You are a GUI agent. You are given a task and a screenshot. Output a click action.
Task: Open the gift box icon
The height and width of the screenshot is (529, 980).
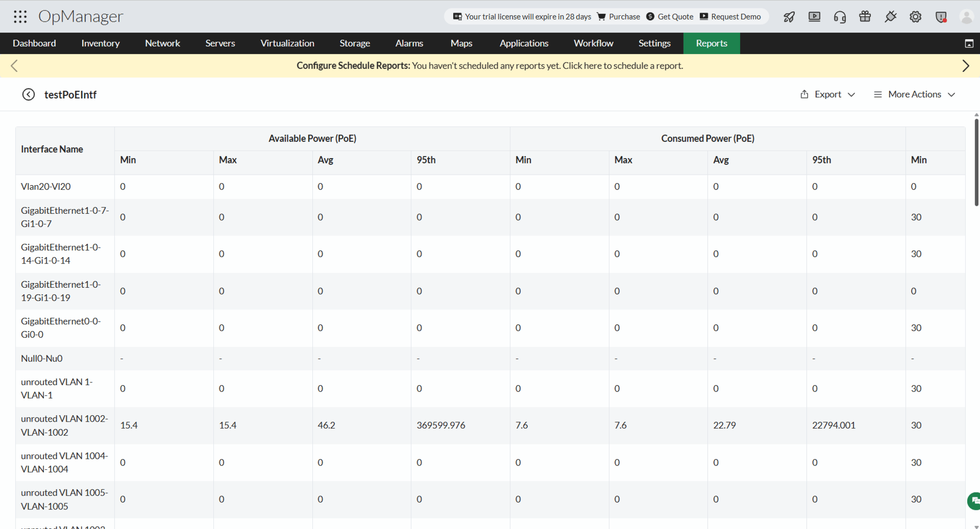[x=865, y=17]
